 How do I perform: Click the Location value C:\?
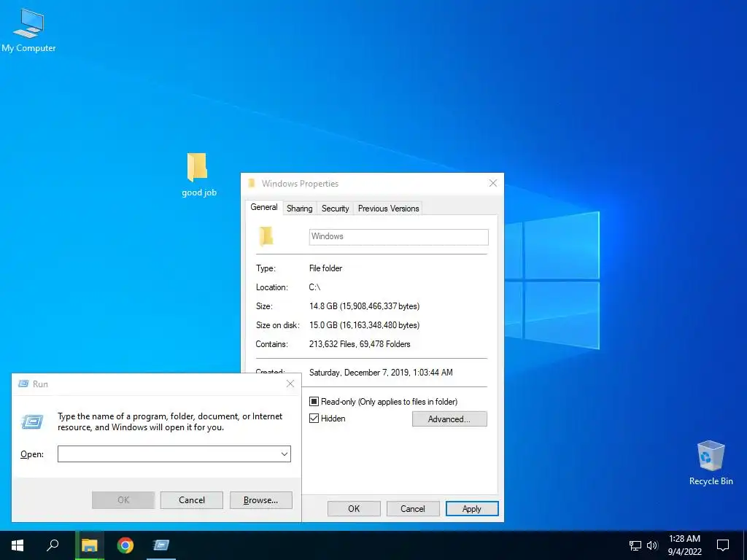pos(314,287)
